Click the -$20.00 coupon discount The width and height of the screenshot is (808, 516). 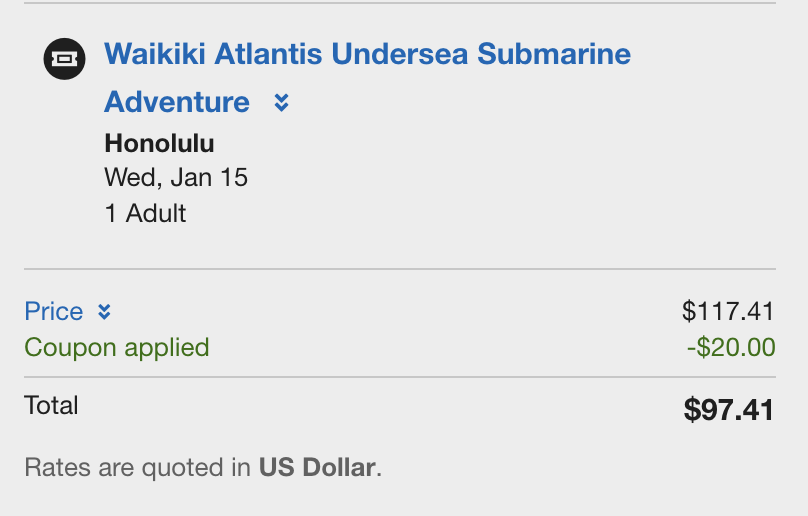click(x=731, y=347)
